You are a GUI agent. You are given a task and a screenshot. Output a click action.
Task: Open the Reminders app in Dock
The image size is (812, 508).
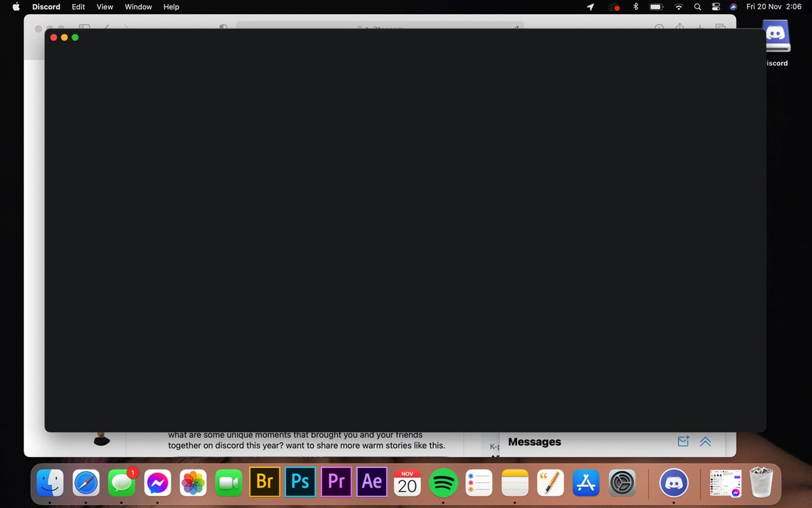click(x=479, y=483)
